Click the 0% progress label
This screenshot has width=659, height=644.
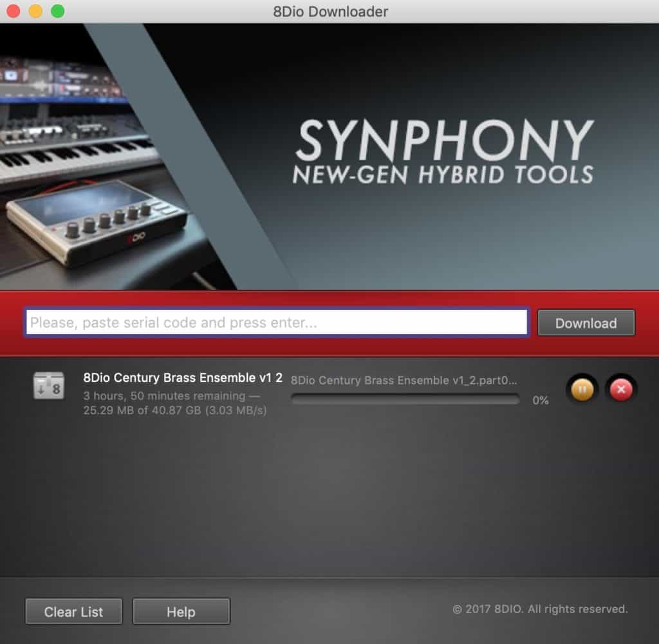coord(541,400)
